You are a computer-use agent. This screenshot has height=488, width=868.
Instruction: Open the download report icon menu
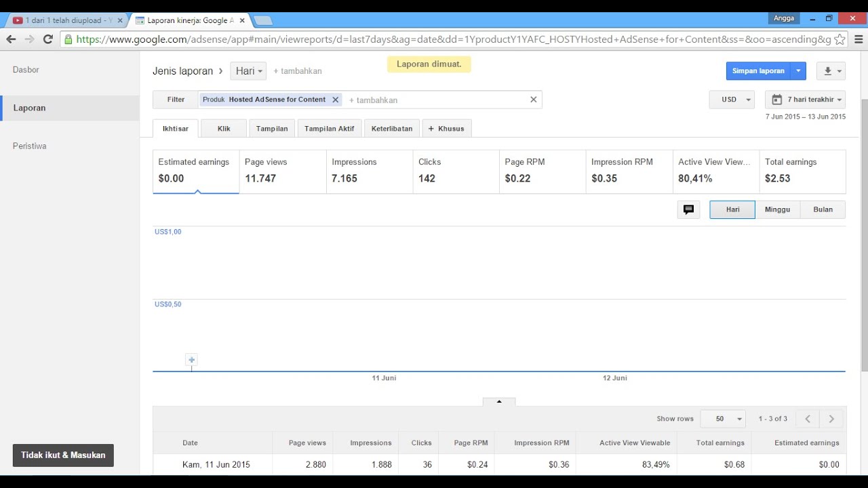(832, 70)
